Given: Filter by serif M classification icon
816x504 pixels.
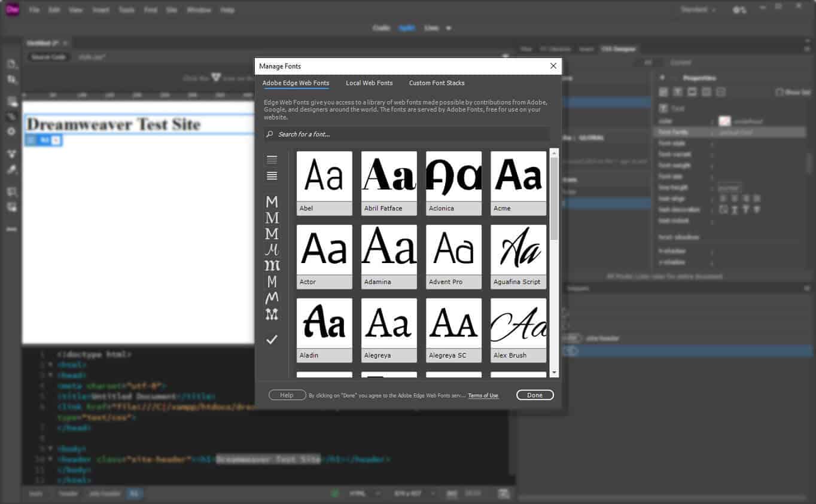Looking at the screenshot, I should [272, 218].
